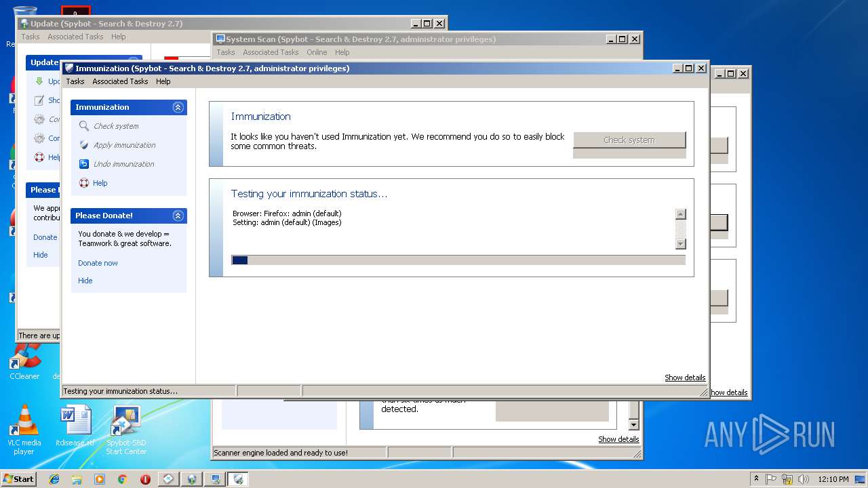Switch to Spybot Update taskbar button
This screenshot has height=488, width=868.
point(192,479)
